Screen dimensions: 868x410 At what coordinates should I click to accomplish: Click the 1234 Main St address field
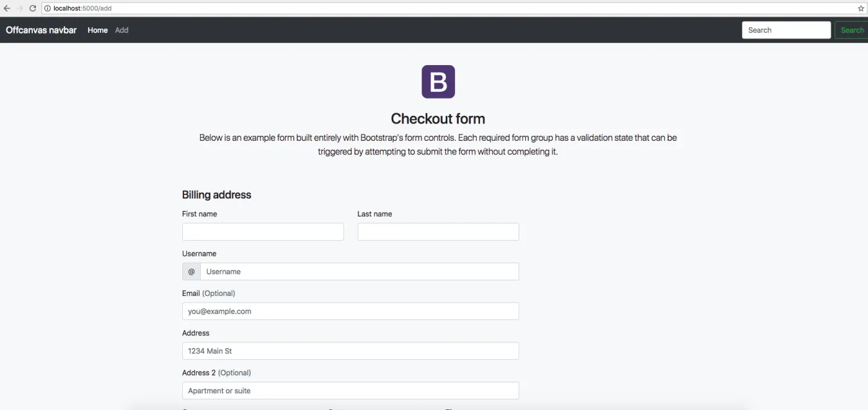pyautogui.click(x=350, y=351)
